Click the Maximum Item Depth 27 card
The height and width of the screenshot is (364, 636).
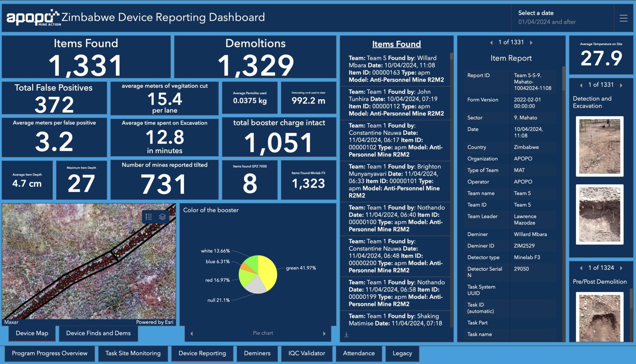tap(81, 180)
